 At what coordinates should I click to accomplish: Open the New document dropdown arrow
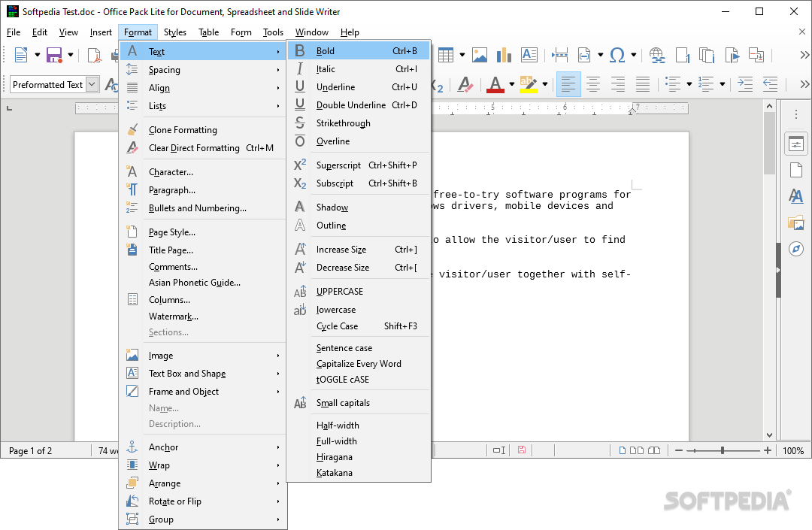tap(38, 55)
